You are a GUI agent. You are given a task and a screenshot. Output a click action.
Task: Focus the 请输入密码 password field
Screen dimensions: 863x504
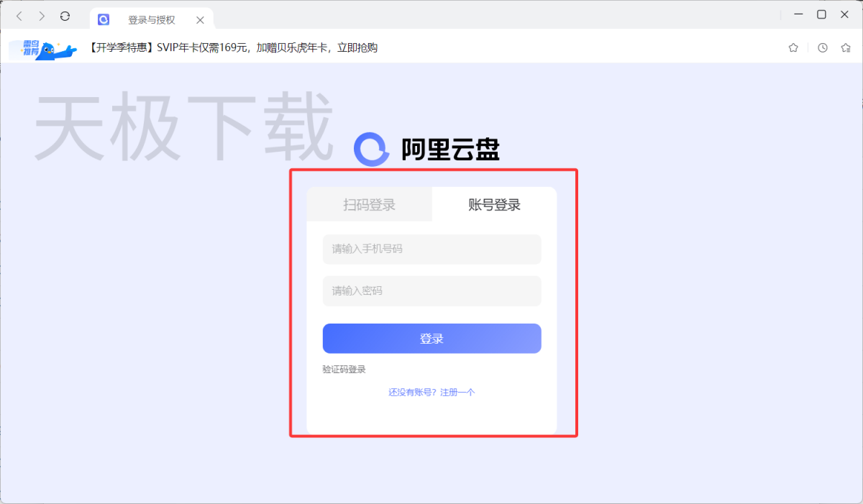pyautogui.click(x=431, y=291)
